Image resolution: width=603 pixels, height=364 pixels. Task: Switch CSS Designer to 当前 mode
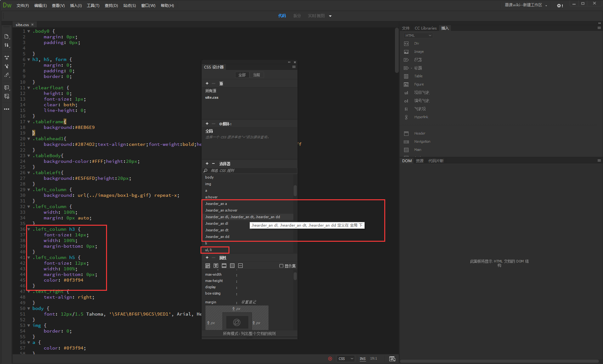(256, 75)
